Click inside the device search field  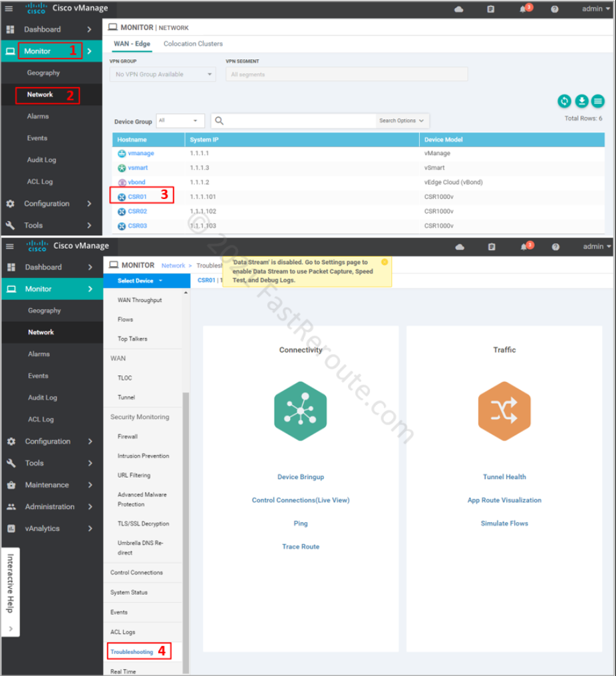[x=293, y=120]
